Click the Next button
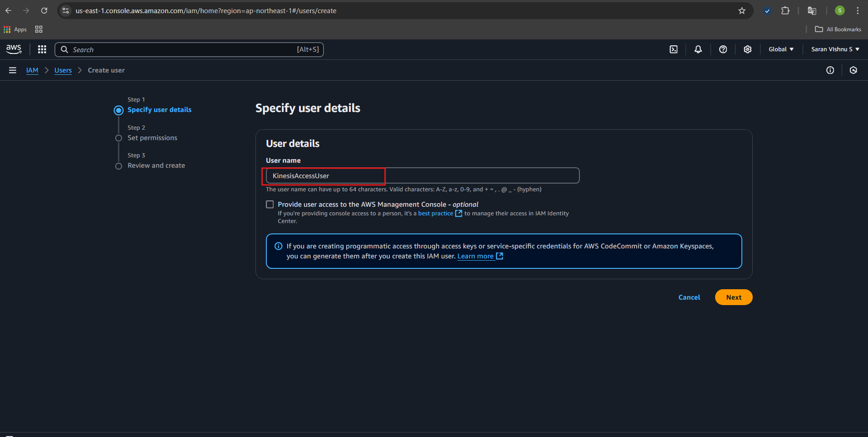Image resolution: width=868 pixels, height=437 pixels. (733, 297)
